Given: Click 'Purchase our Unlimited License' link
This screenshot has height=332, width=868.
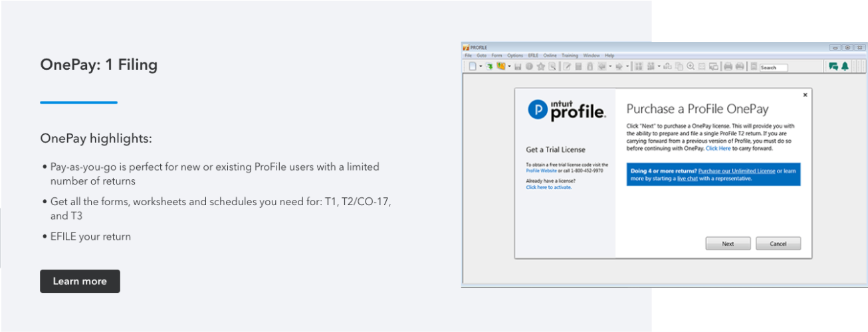Looking at the screenshot, I should 736,171.
